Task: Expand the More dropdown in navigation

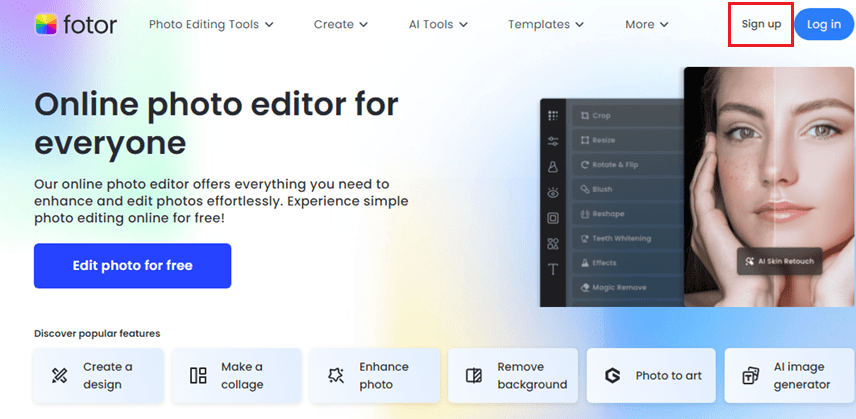Action: tap(647, 24)
